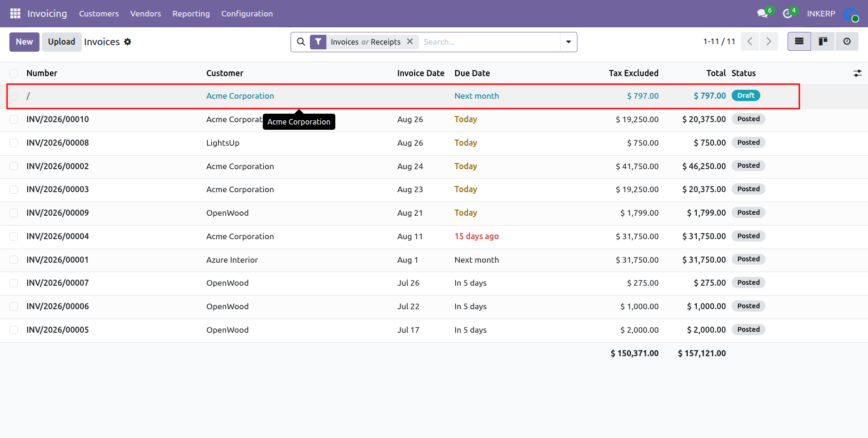Open the Reporting menu

[x=191, y=14]
